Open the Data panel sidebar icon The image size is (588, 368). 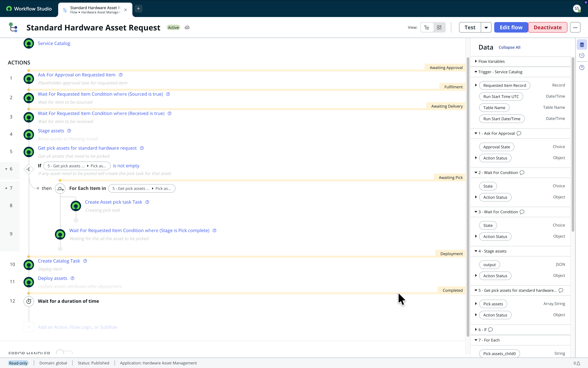click(x=582, y=45)
